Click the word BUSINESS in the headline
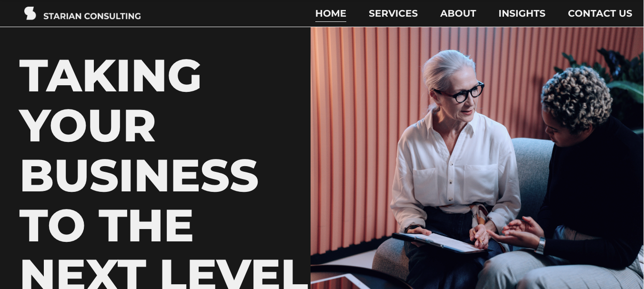 [x=139, y=176]
